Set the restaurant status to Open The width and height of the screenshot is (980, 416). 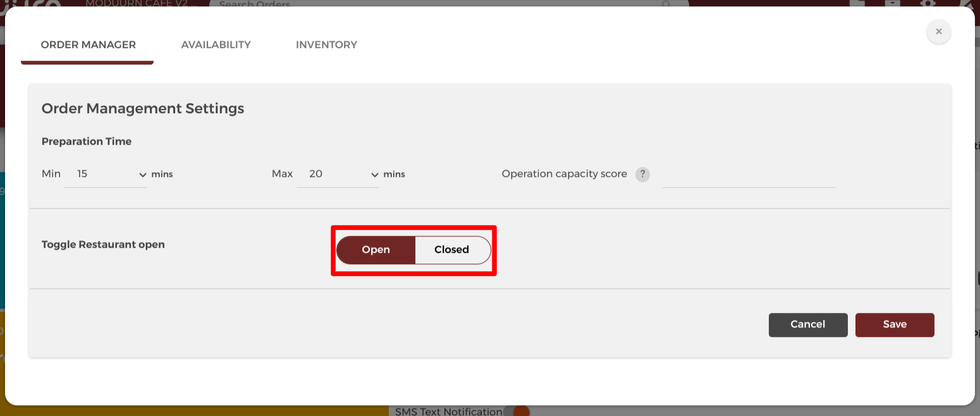(376, 249)
